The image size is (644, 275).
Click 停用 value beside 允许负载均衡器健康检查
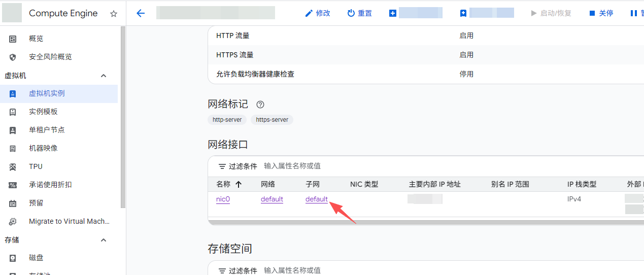(x=466, y=74)
